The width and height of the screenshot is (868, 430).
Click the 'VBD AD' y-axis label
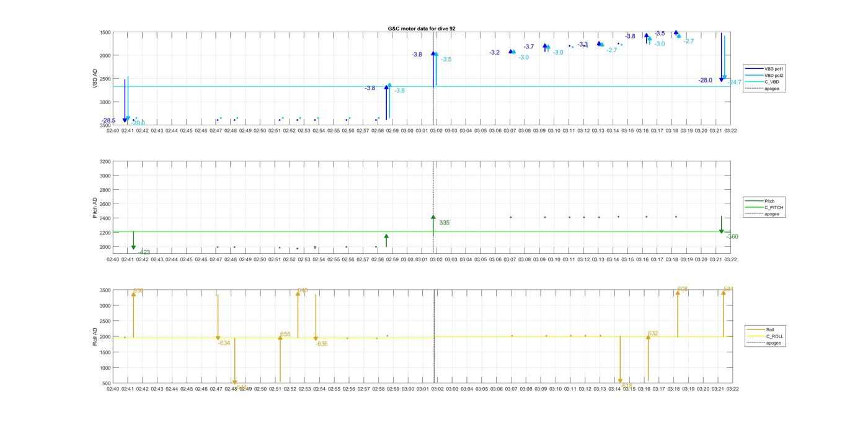95,79
